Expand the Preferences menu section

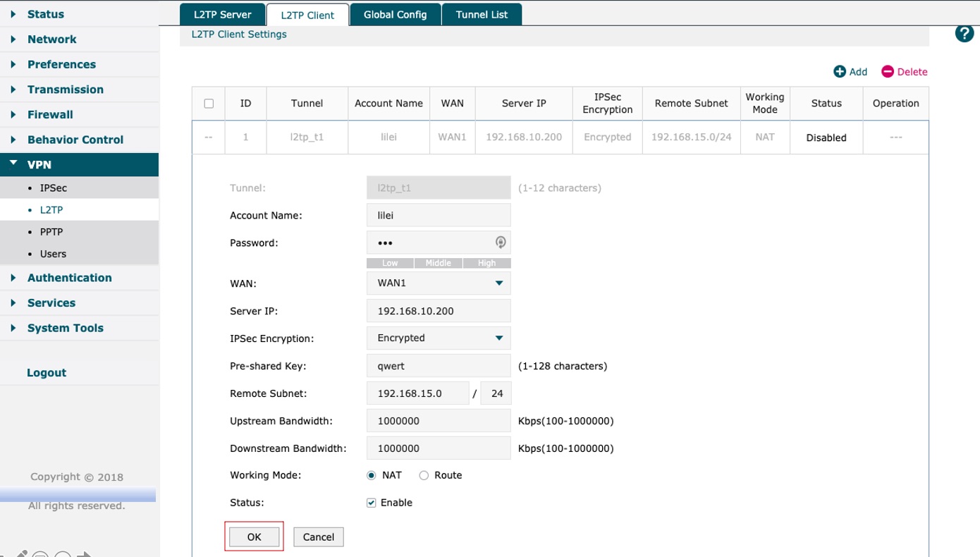[79, 64]
